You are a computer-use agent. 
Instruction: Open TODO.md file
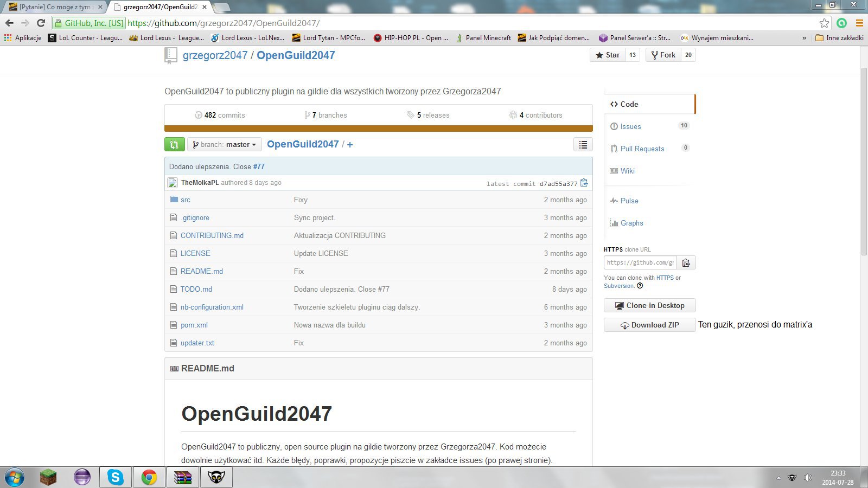click(196, 289)
